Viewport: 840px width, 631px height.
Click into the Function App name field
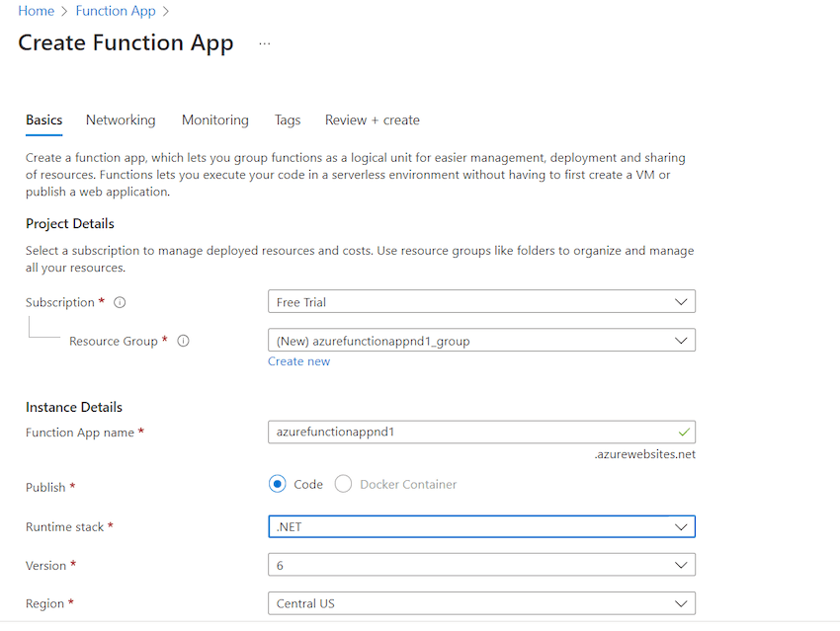tap(481, 432)
